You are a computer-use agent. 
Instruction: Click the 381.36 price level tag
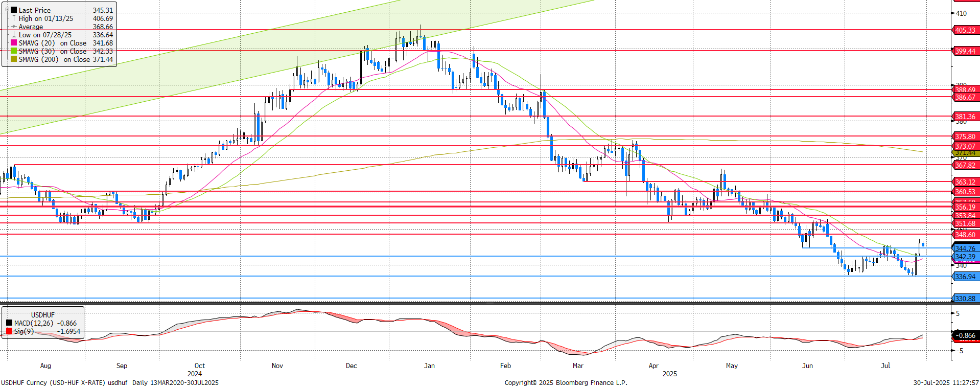(965, 117)
